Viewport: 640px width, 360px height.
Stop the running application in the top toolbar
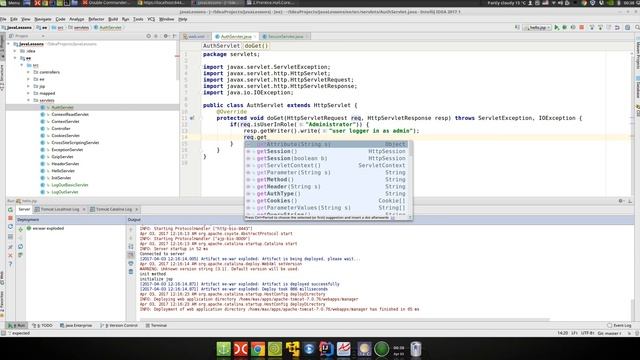[582, 28]
